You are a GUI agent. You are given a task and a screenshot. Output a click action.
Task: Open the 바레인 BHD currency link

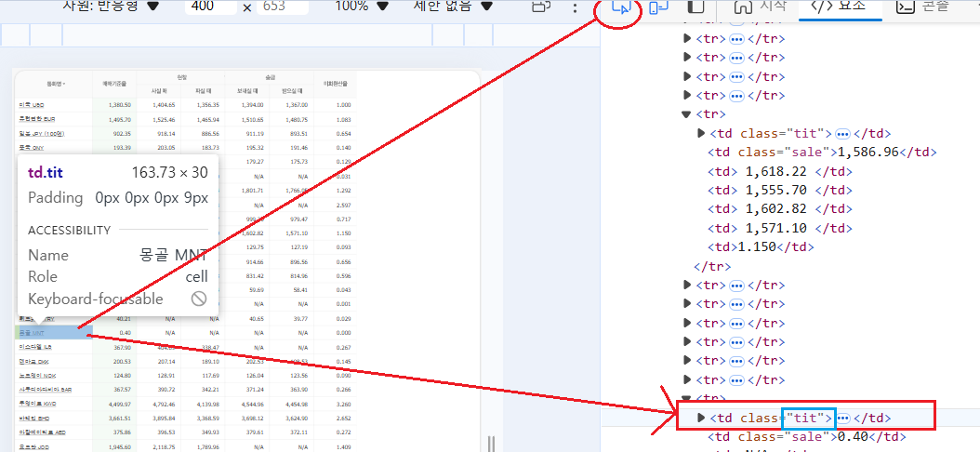(x=33, y=419)
